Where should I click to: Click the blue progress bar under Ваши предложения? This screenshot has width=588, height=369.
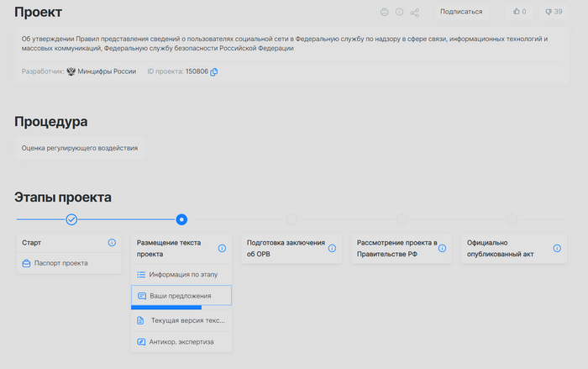166,308
